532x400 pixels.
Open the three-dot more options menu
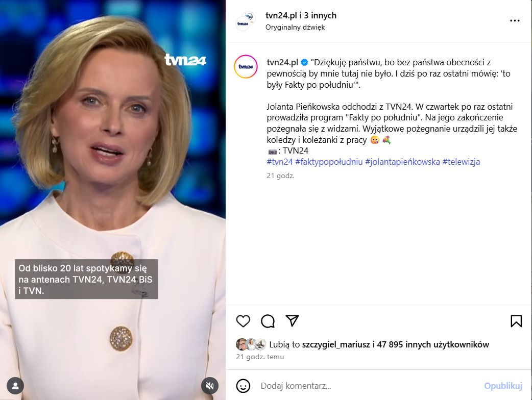coord(515,21)
